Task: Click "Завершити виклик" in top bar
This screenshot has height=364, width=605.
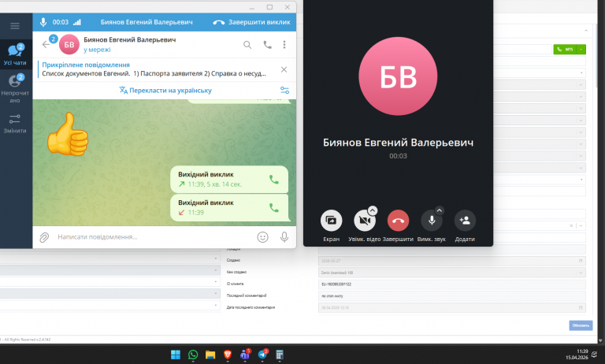Action: pyautogui.click(x=252, y=22)
